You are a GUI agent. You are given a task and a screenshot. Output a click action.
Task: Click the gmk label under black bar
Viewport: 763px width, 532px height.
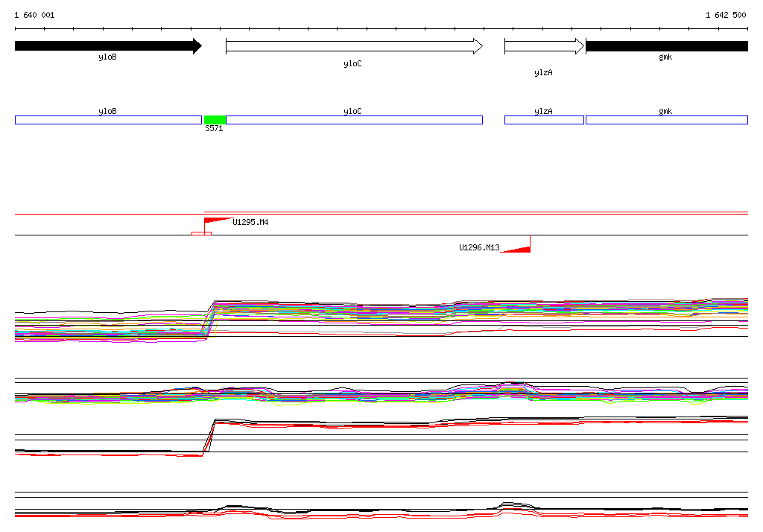(x=665, y=57)
